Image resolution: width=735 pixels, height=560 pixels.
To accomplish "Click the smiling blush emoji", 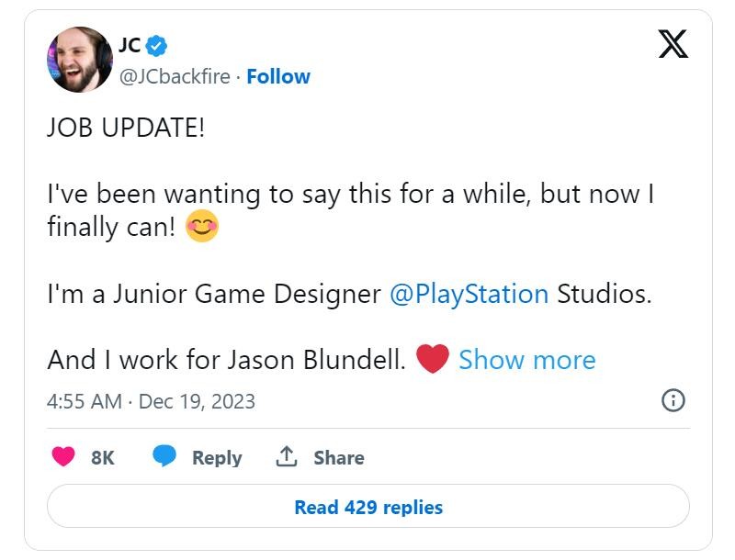I will tap(201, 226).
